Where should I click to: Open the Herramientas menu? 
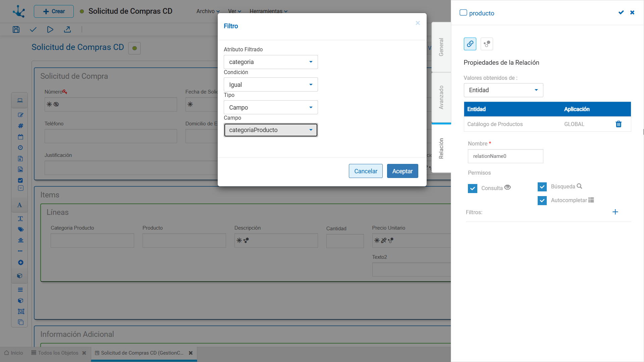268,11
